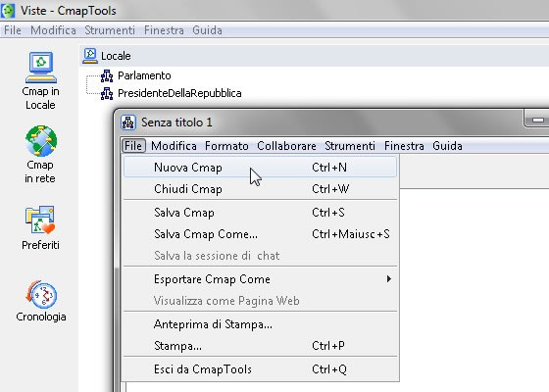549x392 pixels.
Task: Expand the Esportare Cmap Come submenu arrow
Action: tap(388, 279)
